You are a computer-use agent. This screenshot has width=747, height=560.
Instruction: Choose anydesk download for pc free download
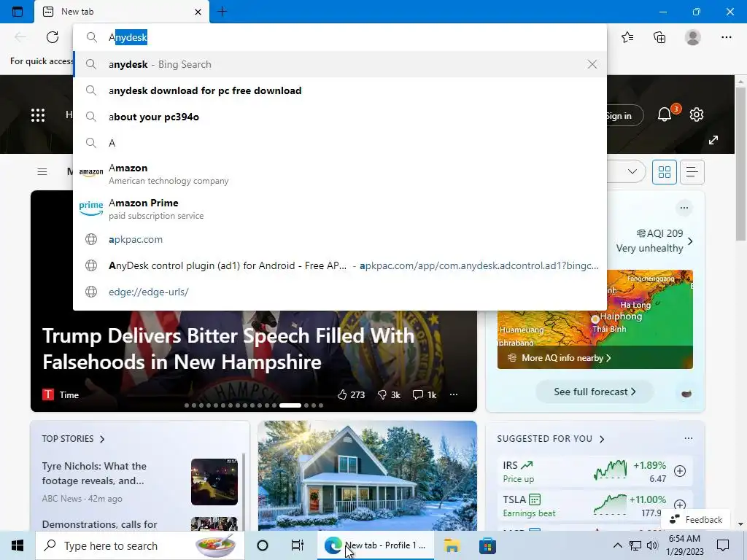(340, 90)
